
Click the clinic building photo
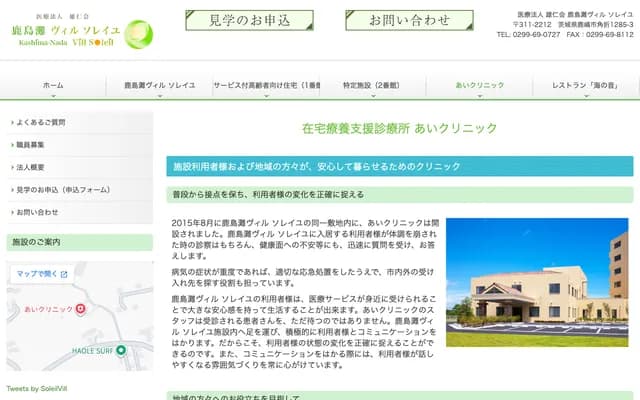[x=537, y=282]
